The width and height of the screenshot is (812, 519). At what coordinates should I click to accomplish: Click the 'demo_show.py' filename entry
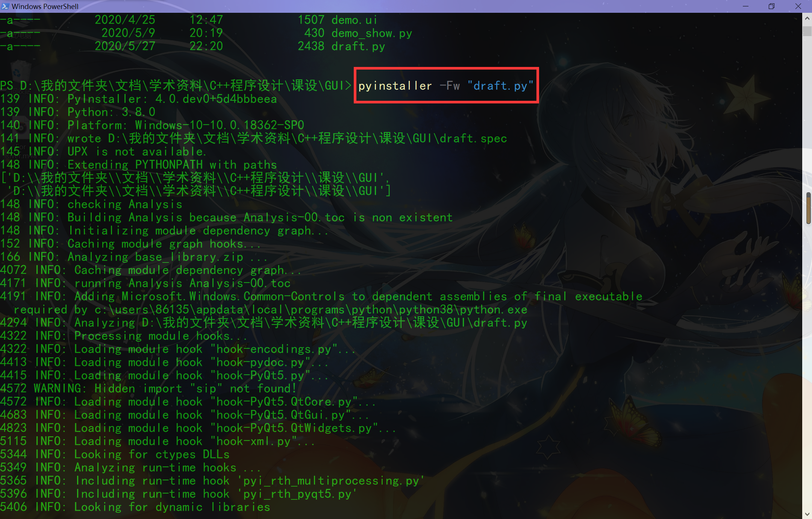coord(371,33)
